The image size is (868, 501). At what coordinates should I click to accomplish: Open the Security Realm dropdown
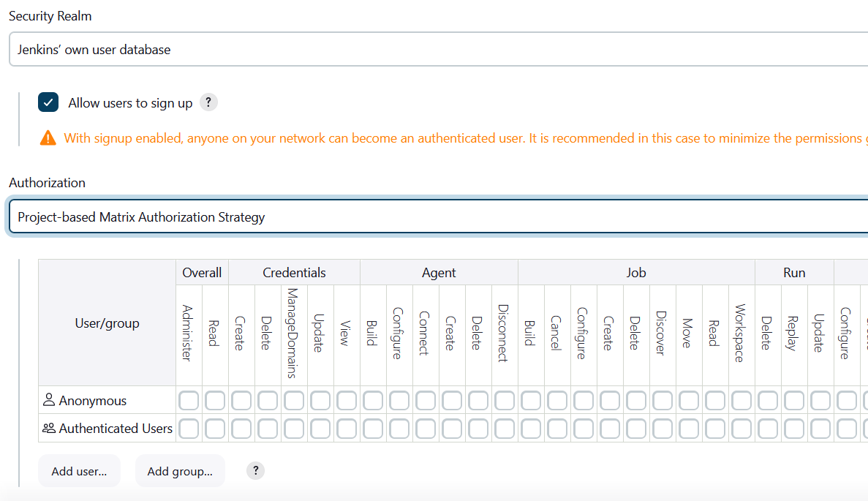434,49
